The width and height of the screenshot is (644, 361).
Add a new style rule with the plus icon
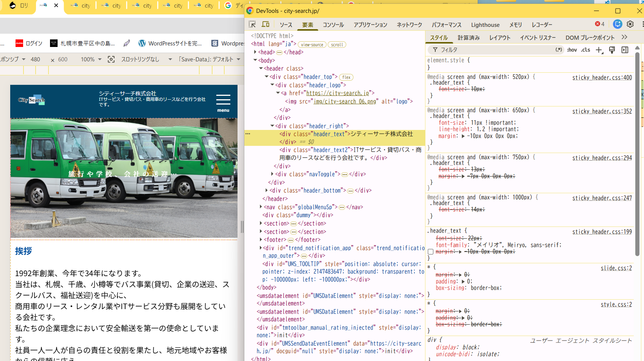(599, 50)
